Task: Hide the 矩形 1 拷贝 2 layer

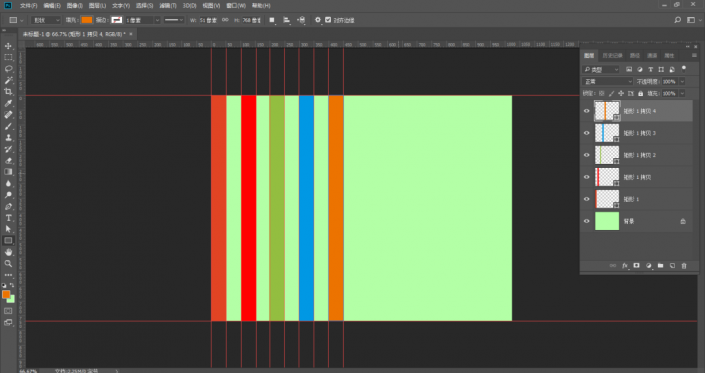Action: (586, 155)
